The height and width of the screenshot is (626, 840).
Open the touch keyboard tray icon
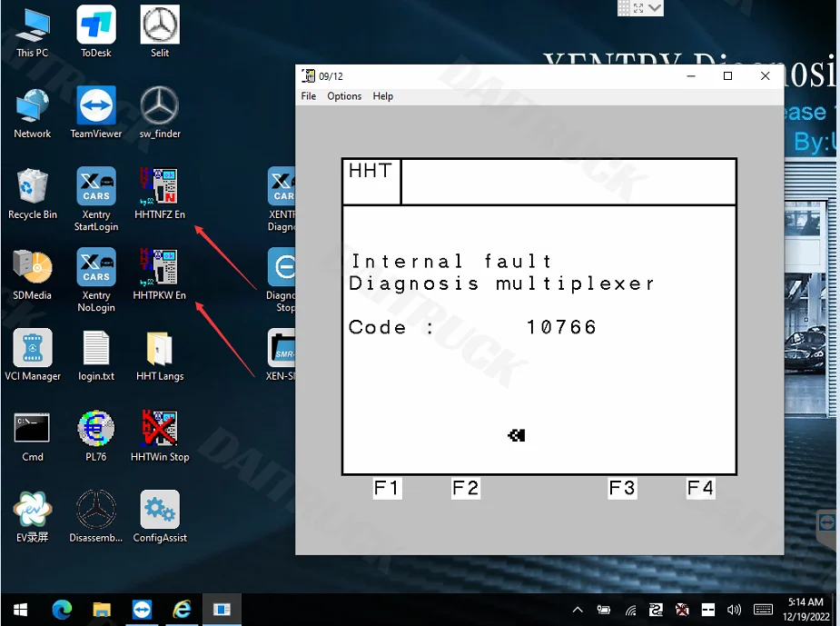click(x=763, y=610)
